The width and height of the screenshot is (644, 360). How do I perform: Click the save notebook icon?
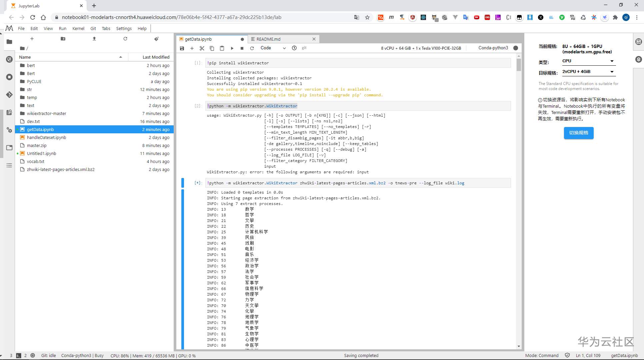[x=182, y=48]
